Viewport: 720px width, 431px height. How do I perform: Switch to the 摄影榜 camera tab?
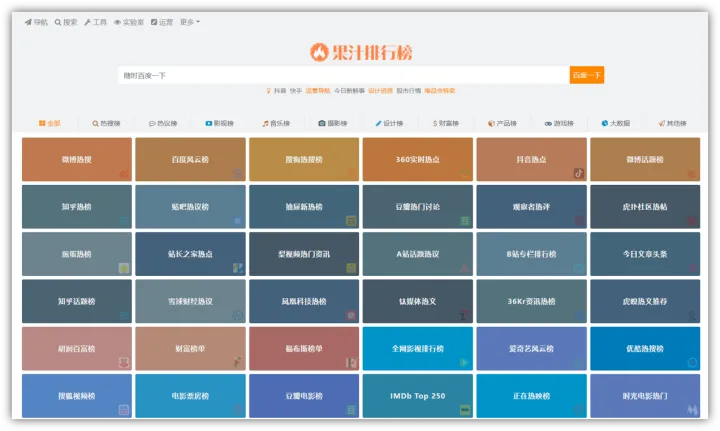click(x=333, y=123)
